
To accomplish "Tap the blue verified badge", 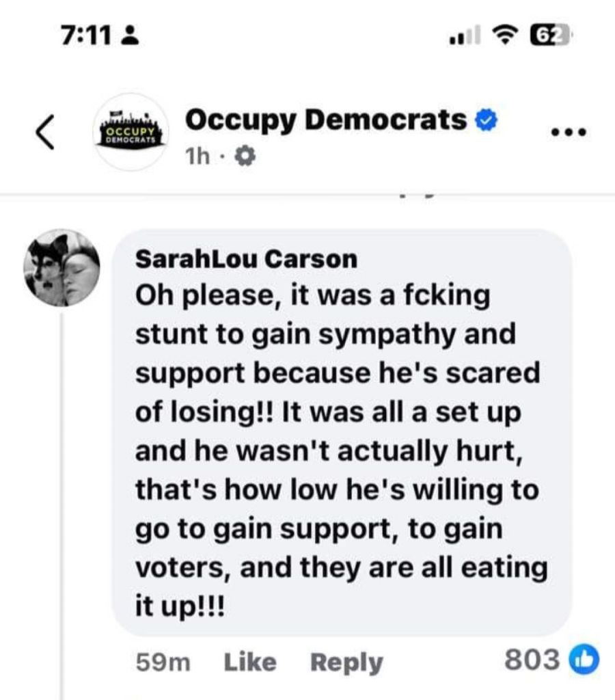I will point(486,121).
